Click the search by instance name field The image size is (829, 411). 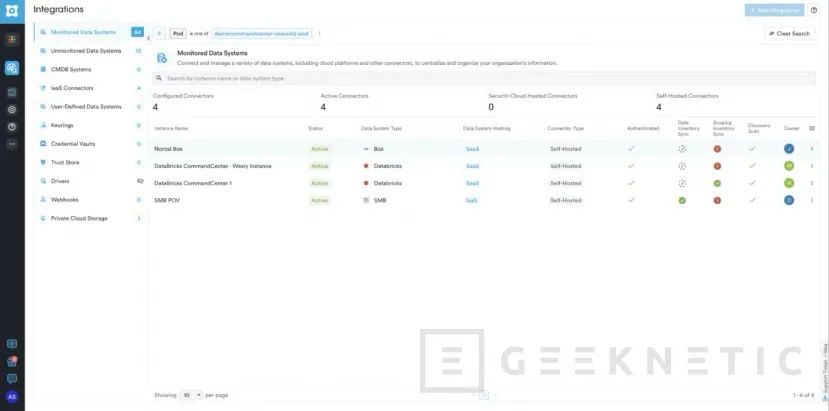[x=484, y=78]
